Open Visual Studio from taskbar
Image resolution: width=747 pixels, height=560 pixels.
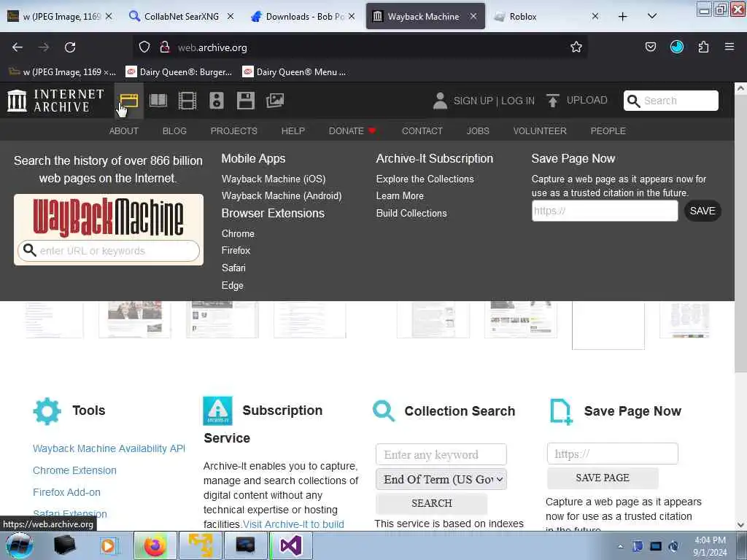pyautogui.click(x=290, y=545)
